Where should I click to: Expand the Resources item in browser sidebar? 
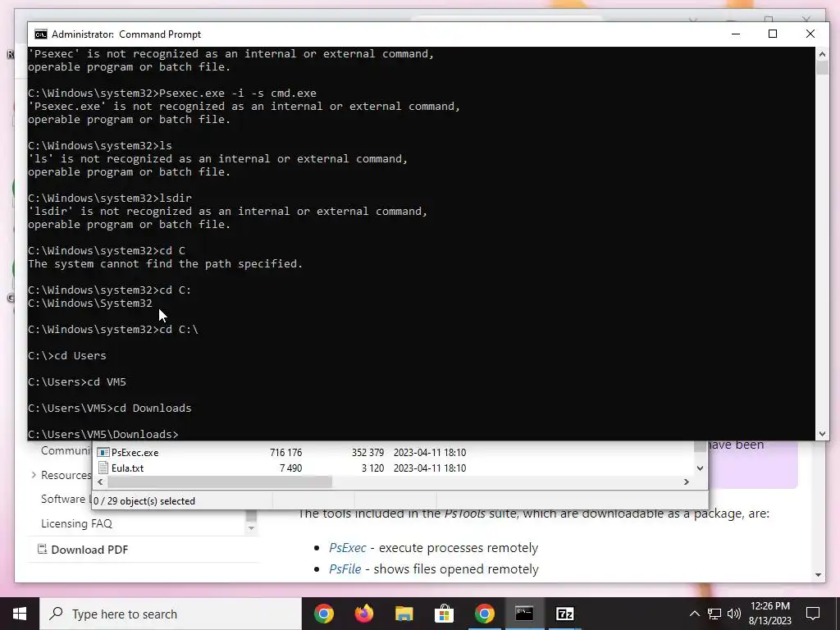34,475
